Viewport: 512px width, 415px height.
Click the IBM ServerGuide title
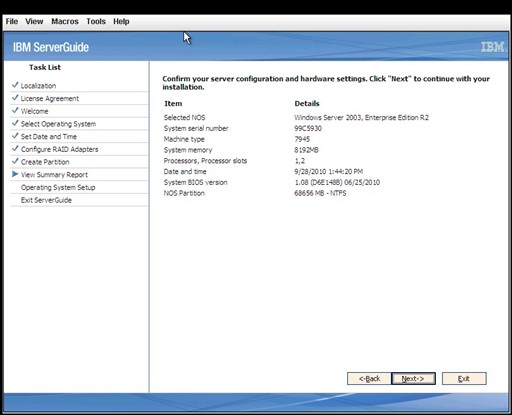coord(51,47)
